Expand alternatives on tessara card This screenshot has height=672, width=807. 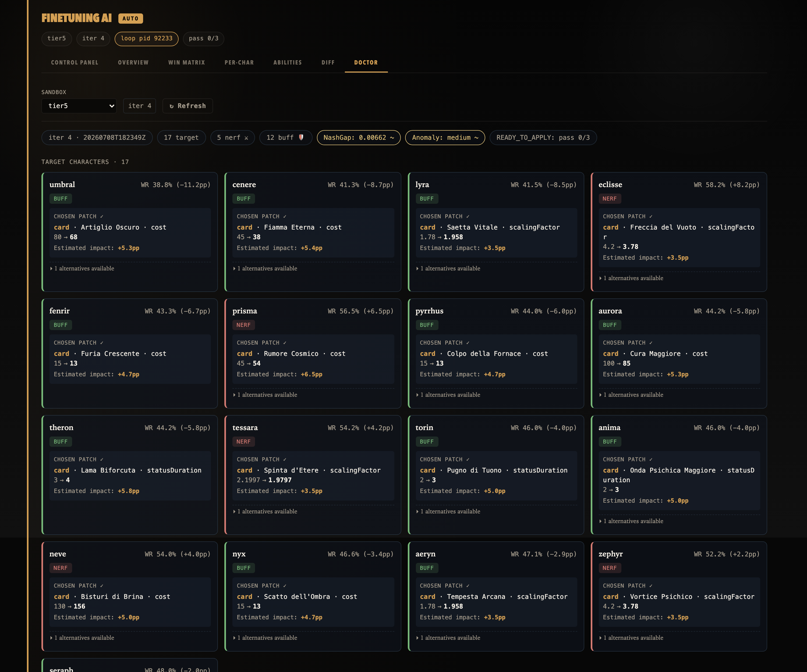265,512
